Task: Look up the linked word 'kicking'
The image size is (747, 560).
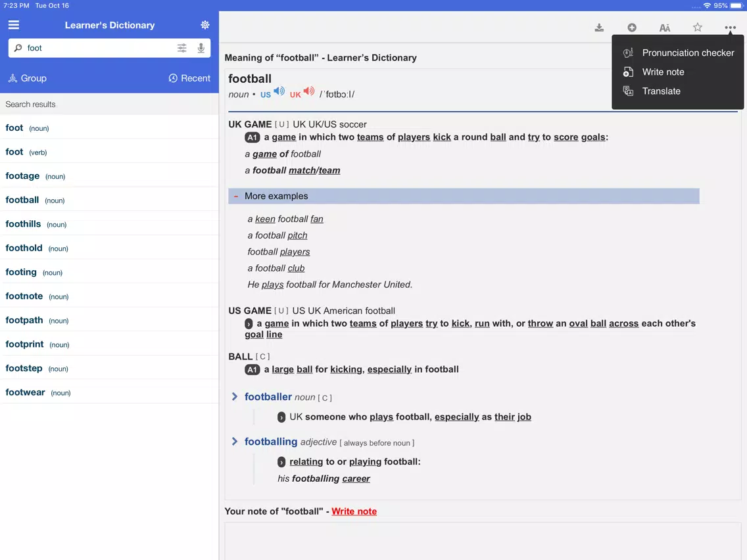Action: [346, 369]
